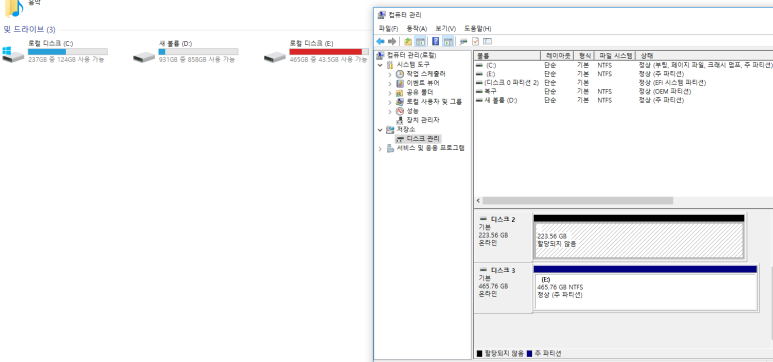Image resolution: width=773 pixels, height=362 pixels.
Task: Click the 볼륨 column header
Action: (507, 56)
